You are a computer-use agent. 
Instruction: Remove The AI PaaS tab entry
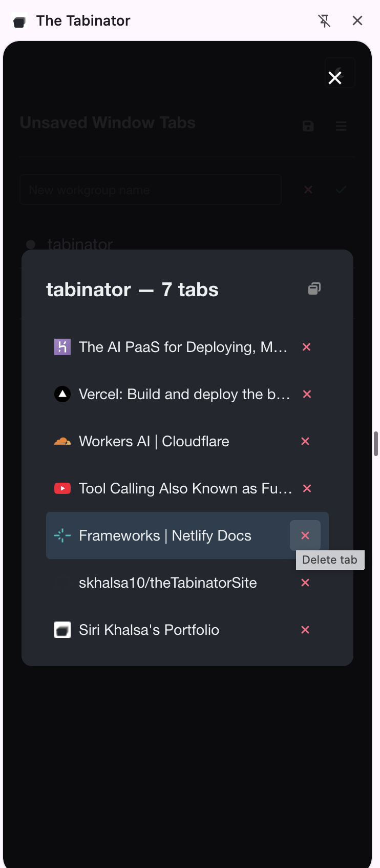(x=306, y=347)
